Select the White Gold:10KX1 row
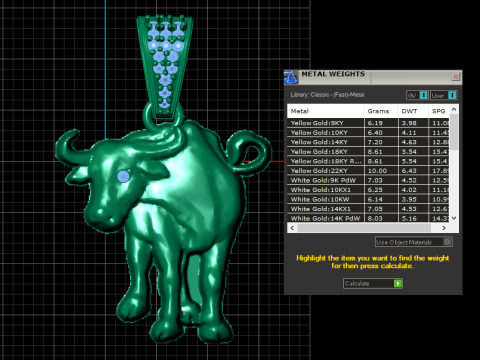480x360 pixels. (x=368, y=190)
